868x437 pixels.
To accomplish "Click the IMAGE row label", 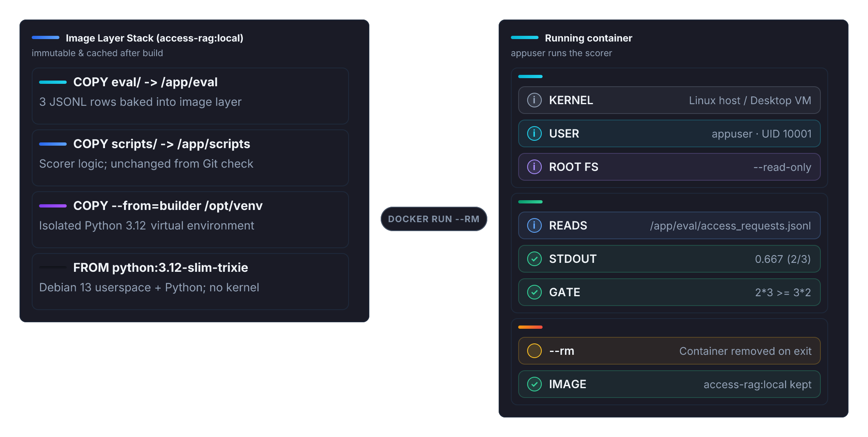I will (568, 384).
